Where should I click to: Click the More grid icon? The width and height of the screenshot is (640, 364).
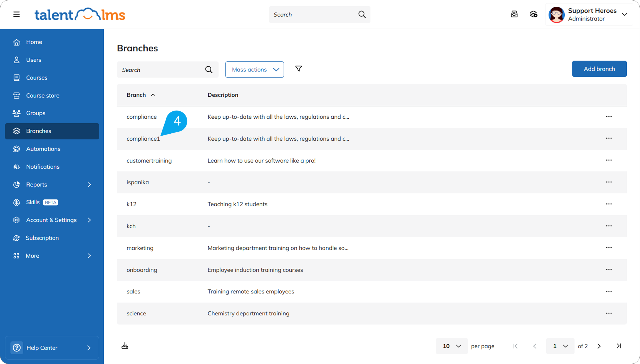[16, 256]
